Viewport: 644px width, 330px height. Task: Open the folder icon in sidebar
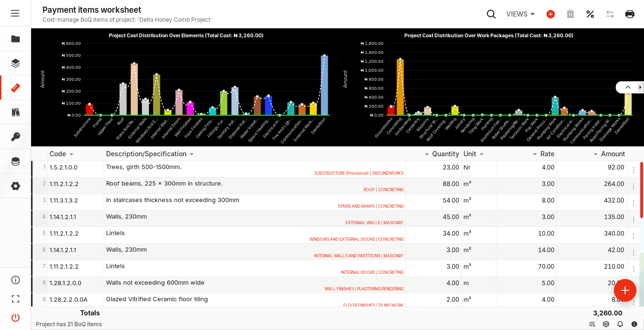[16, 39]
